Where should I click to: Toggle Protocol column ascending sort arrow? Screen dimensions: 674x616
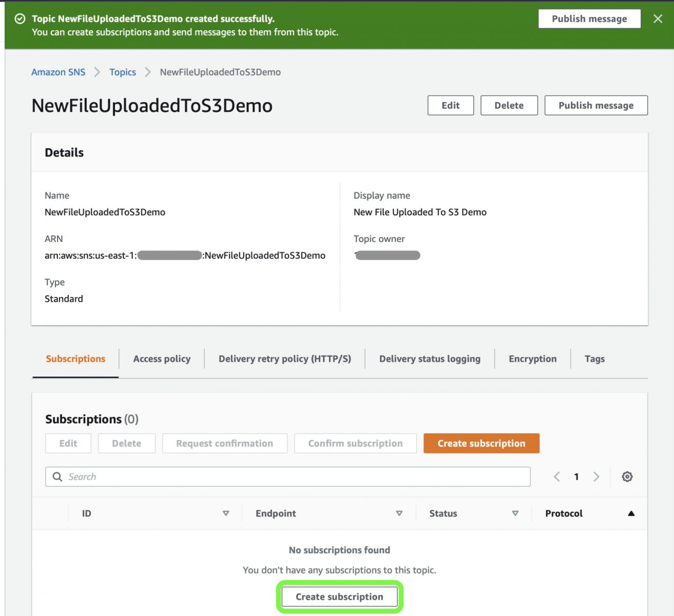[631, 513]
